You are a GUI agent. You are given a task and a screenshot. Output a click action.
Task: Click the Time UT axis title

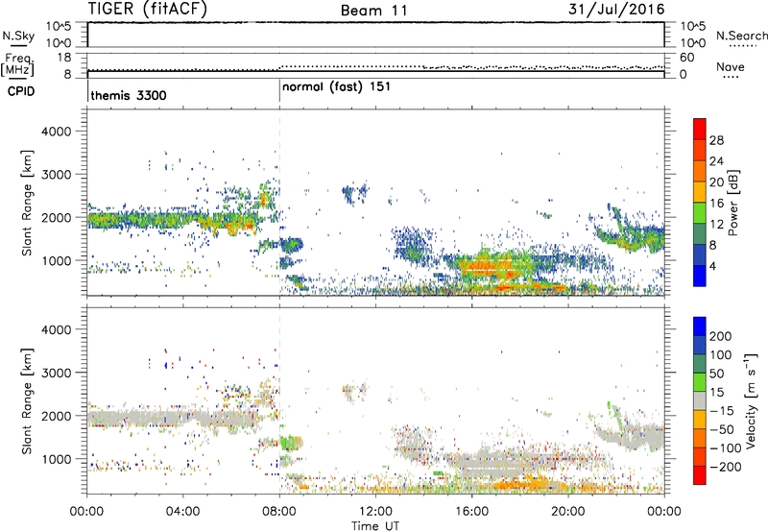(x=375, y=526)
